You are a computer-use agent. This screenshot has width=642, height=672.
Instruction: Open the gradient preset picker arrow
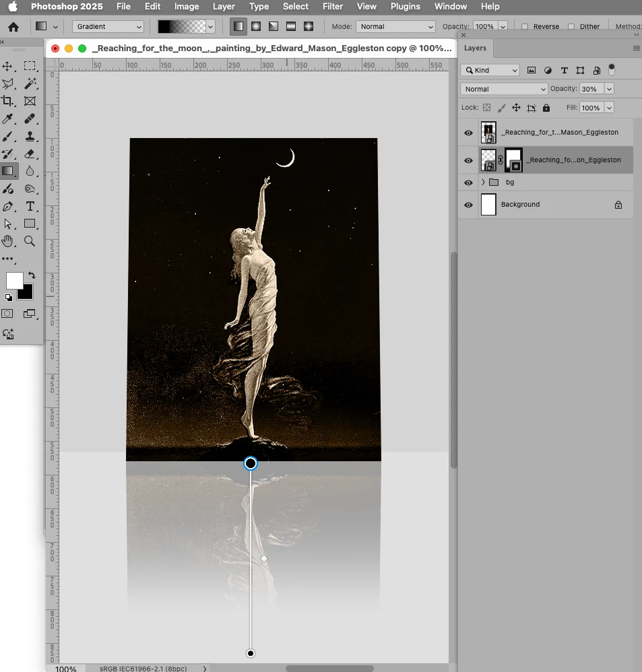point(211,26)
